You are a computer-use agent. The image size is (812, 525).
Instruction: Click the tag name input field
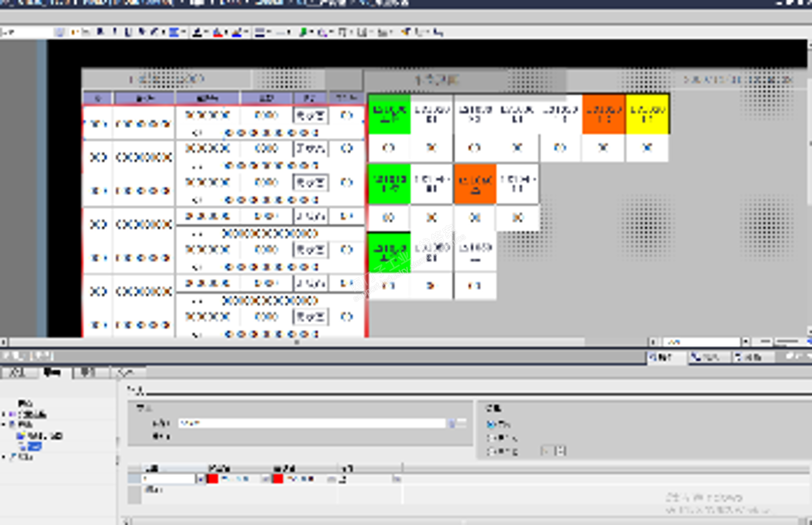[311, 423]
